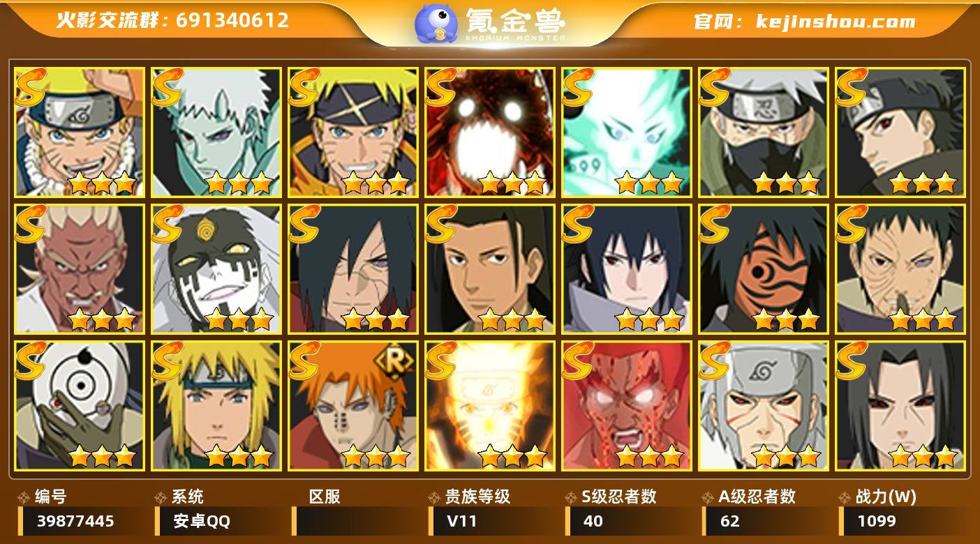Select the Tobirama silver-haired Hokage portrait

click(764, 405)
